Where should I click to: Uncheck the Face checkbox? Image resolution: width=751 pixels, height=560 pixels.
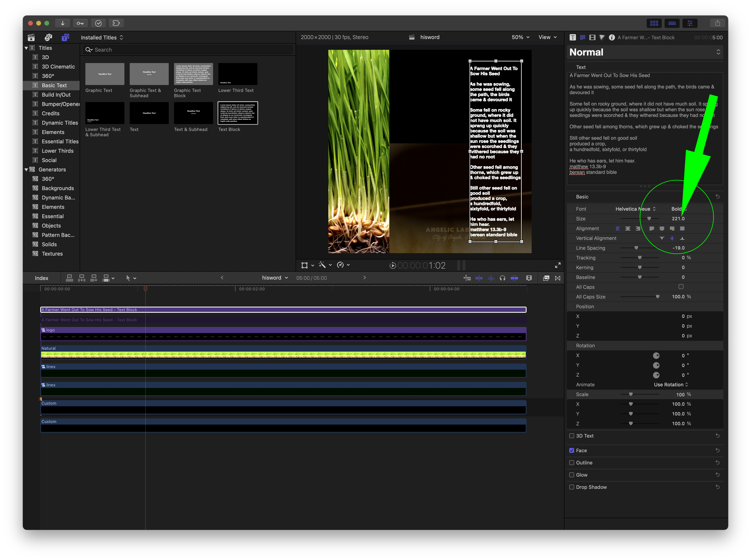(x=572, y=450)
